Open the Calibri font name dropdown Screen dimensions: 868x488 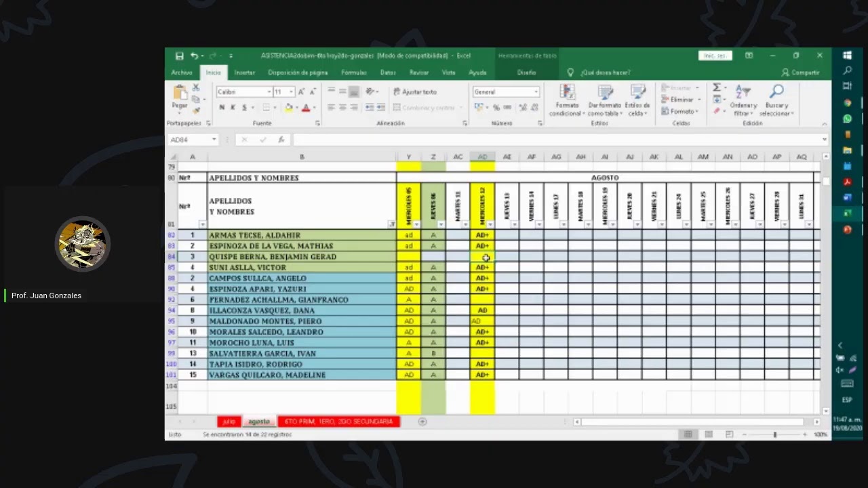[x=269, y=92]
